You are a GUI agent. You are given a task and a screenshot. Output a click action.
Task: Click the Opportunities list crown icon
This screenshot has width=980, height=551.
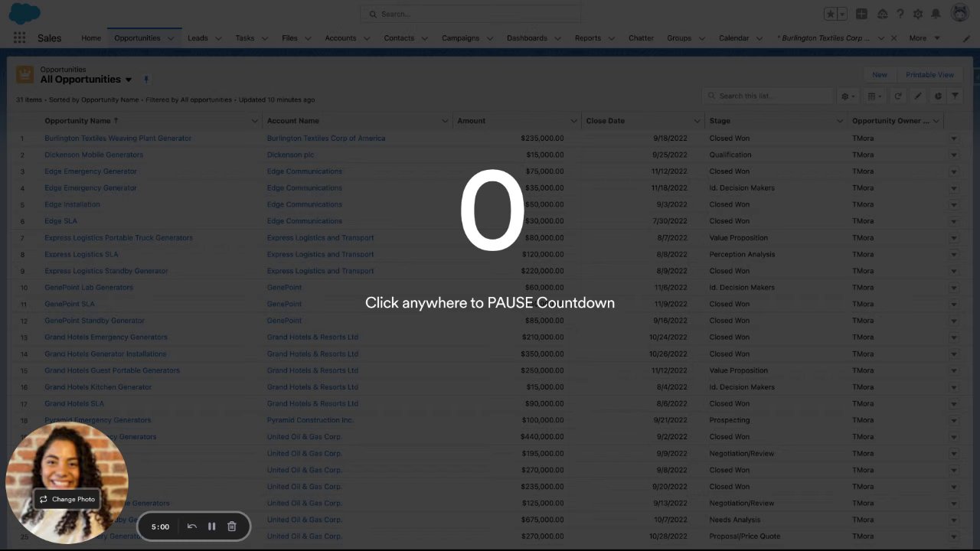click(x=25, y=74)
